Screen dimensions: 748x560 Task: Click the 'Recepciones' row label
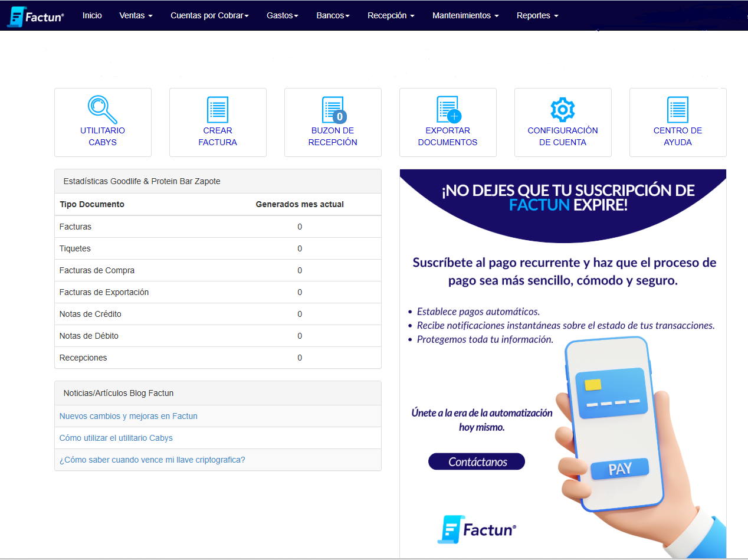pos(83,358)
